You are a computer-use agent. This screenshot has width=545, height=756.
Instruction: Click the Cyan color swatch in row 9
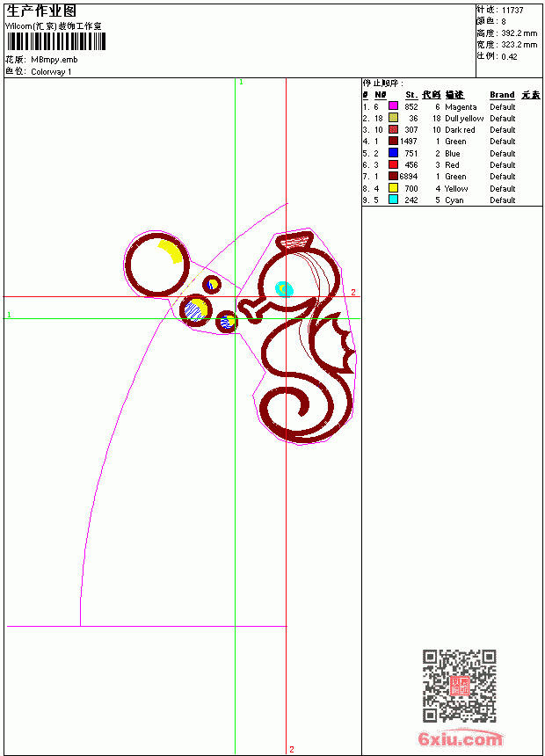tap(393, 200)
